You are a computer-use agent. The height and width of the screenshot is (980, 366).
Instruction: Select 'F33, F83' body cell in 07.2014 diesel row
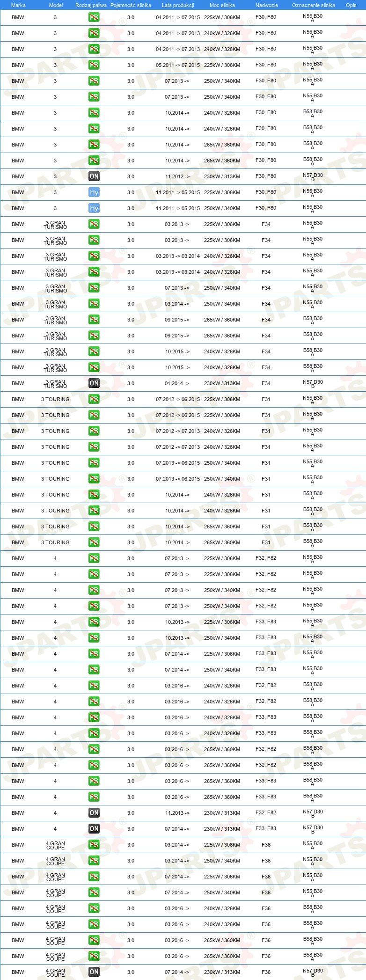266,829
